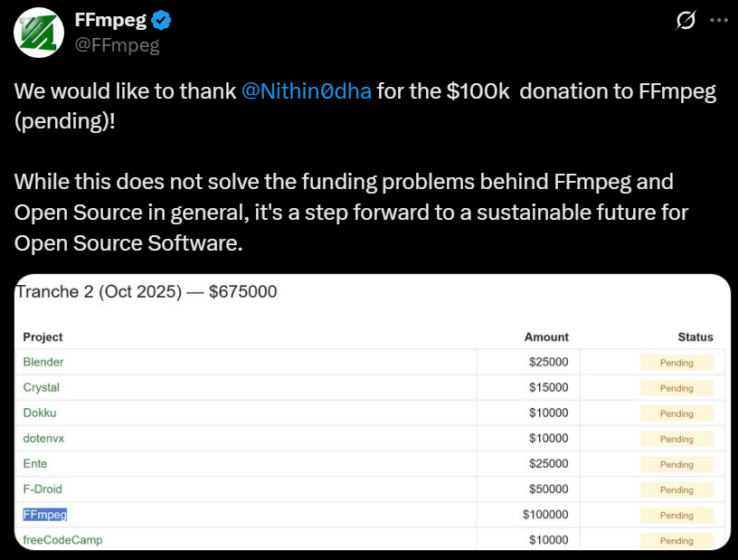
Task: Open the dotenvx project link
Action: pyautogui.click(x=43, y=438)
